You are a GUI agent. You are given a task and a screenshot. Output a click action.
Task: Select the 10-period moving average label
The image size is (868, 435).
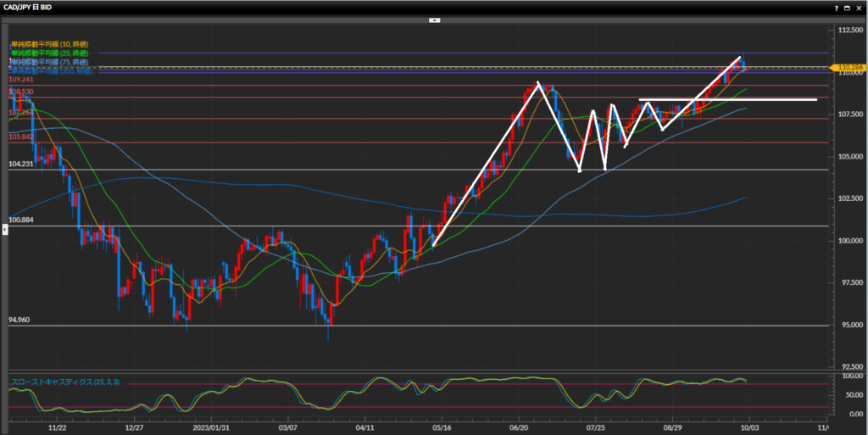49,44
